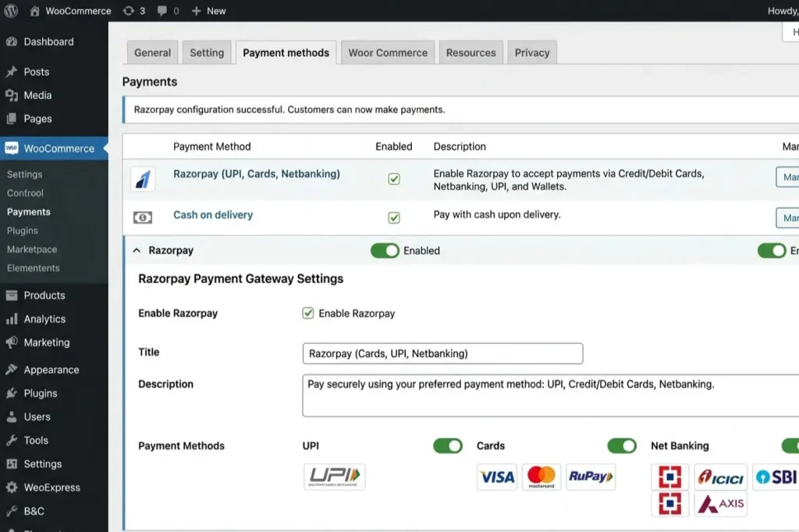Click into the Title input field
Screen dimensions: 799x532
coord(442,353)
